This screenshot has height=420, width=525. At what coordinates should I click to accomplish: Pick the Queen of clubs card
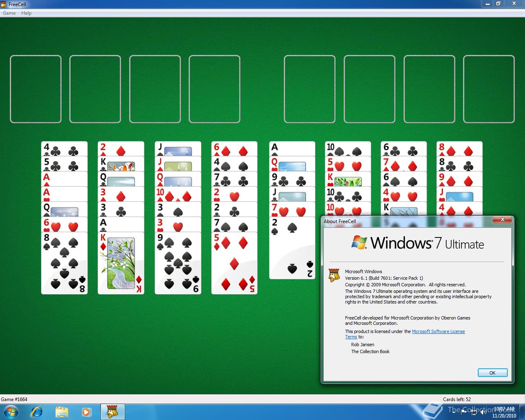coord(121,179)
